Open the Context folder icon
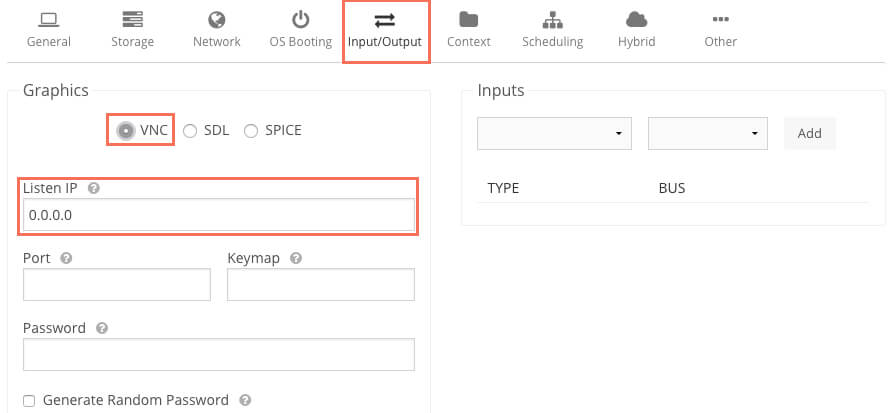 point(468,20)
